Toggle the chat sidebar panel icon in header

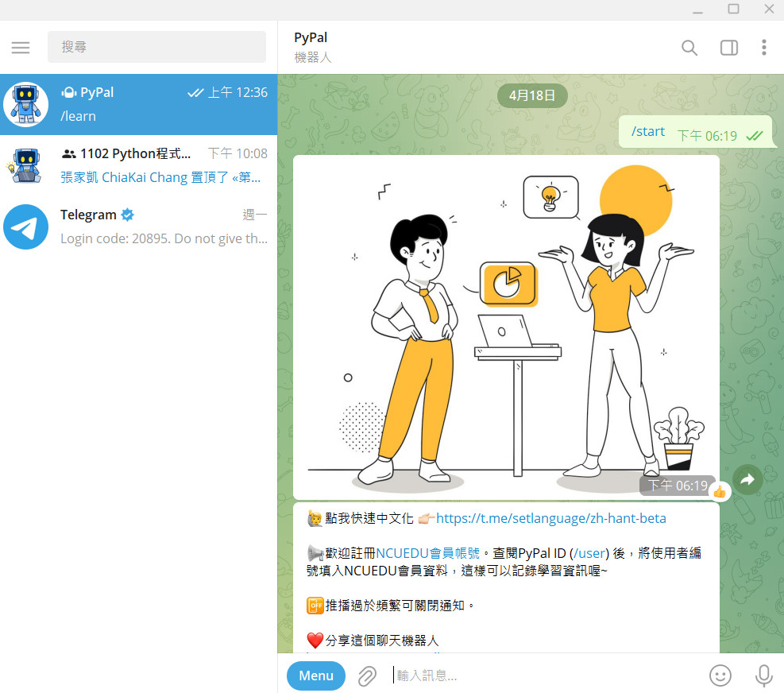(x=728, y=48)
